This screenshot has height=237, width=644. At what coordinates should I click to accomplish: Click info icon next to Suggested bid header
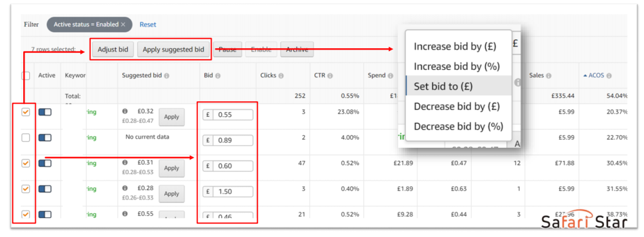pyautogui.click(x=167, y=76)
